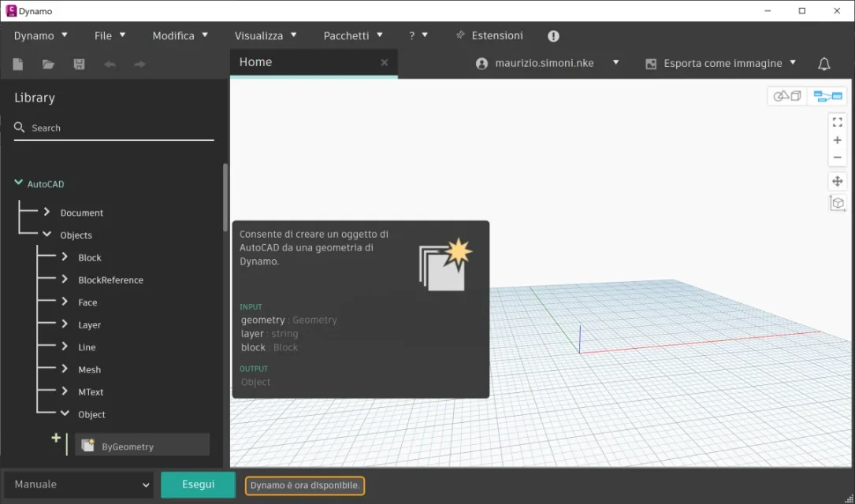Click the Esegui run button
855x504 pixels.
click(198, 484)
